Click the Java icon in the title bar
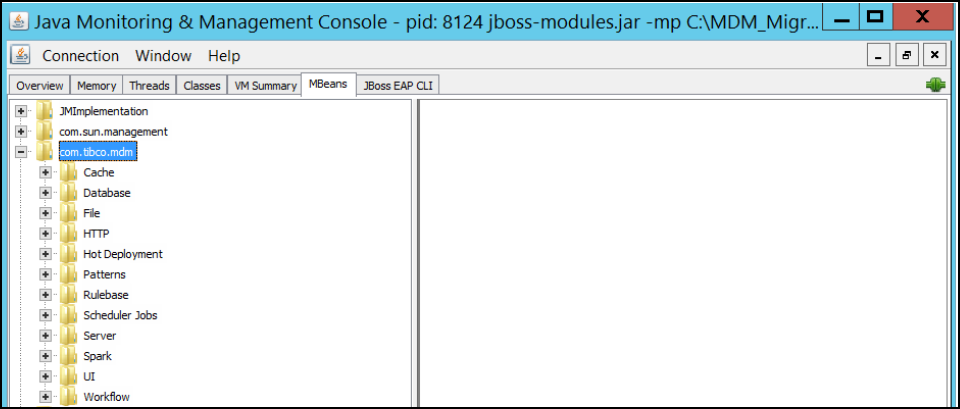This screenshot has height=409, width=960. [x=20, y=21]
